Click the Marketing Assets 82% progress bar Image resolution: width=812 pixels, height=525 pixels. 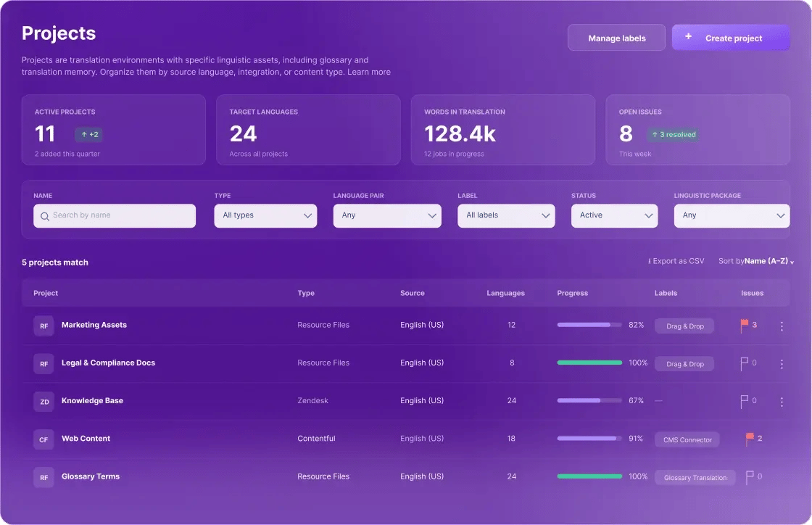tap(589, 325)
